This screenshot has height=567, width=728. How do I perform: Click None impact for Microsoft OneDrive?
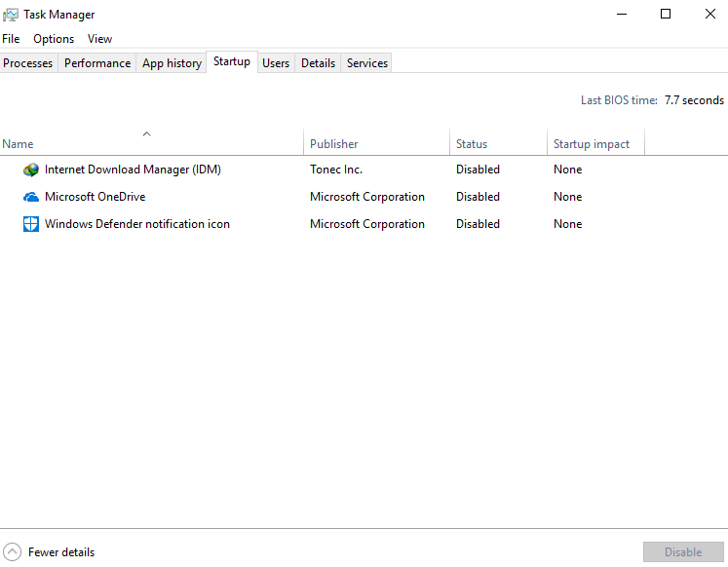point(567,197)
